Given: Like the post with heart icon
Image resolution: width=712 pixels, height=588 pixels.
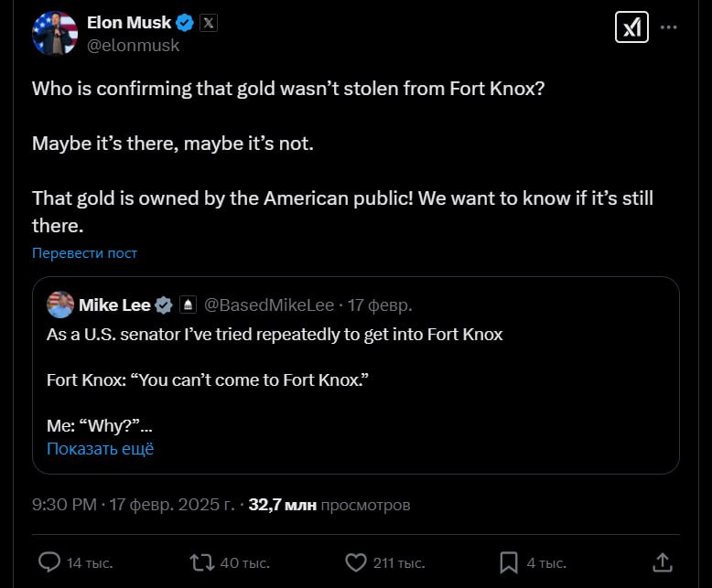Looking at the screenshot, I should point(356,561).
